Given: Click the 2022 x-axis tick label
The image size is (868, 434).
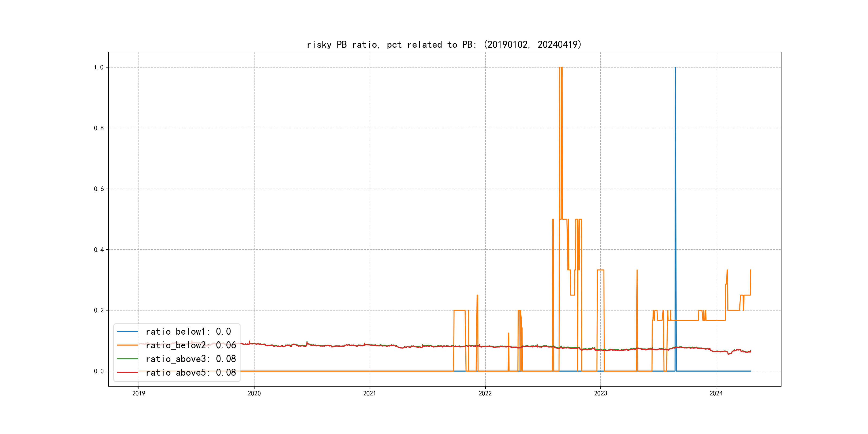Looking at the screenshot, I should 485,393.
